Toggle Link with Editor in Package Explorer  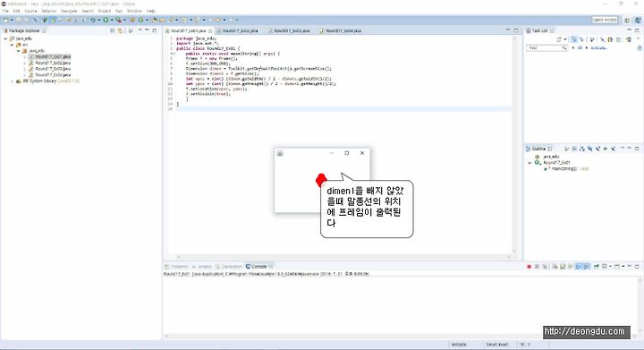[120, 30]
